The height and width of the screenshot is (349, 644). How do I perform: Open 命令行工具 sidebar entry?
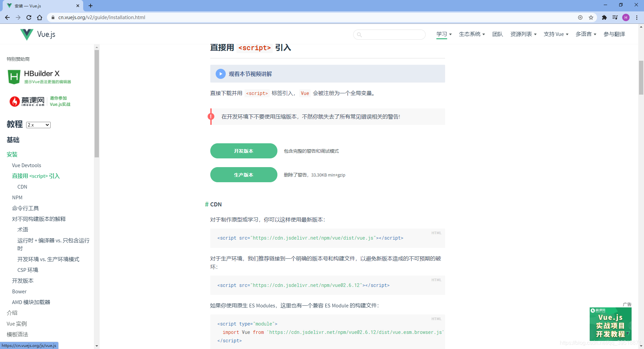(25, 208)
